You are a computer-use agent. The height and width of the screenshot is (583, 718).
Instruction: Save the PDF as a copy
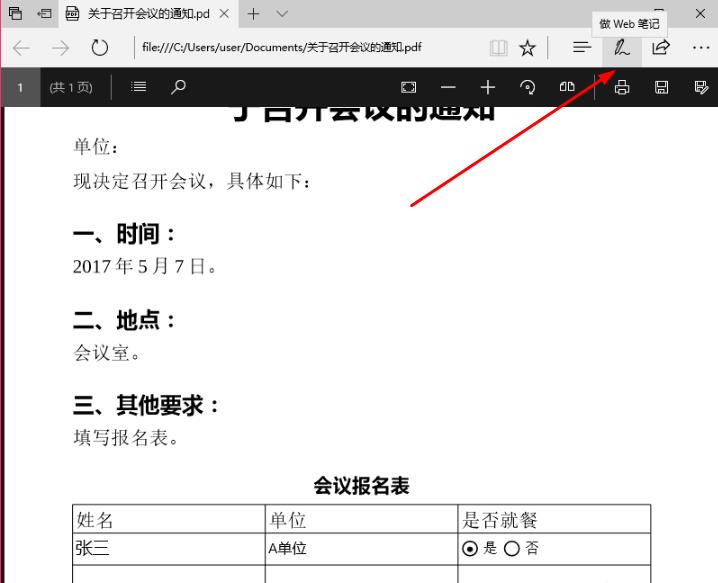(x=701, y=87)
